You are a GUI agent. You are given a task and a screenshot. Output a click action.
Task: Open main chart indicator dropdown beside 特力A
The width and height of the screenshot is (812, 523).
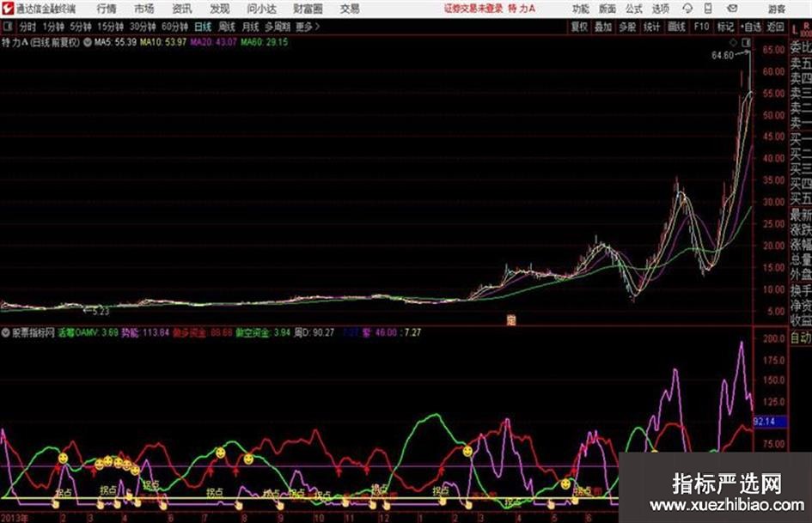point(88,42)
